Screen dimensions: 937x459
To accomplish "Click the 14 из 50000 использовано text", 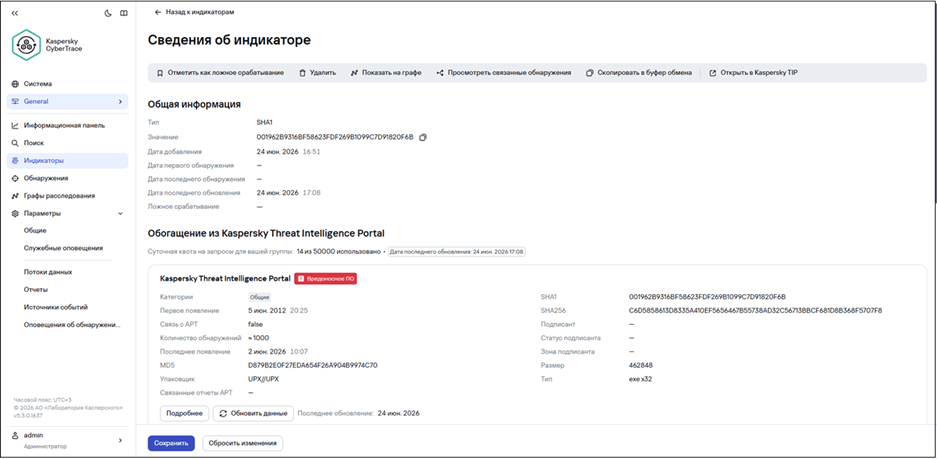I will (338, 252).
